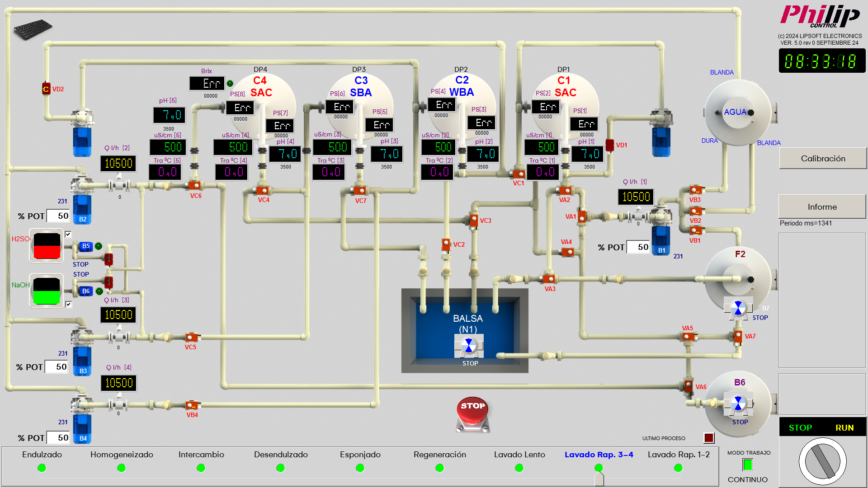This screenshot has width=868, height=488.
Task: Toggle the VD2 valve
Action: tap(46, 89)
